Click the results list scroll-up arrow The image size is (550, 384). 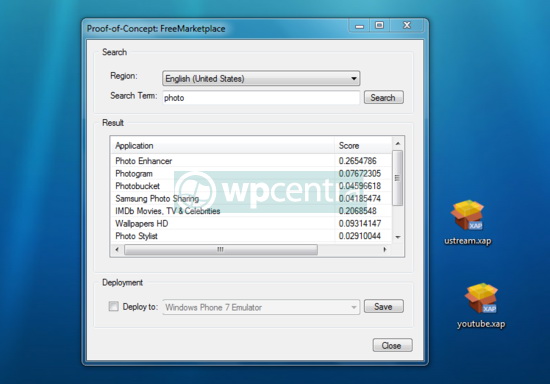(398, 143)
